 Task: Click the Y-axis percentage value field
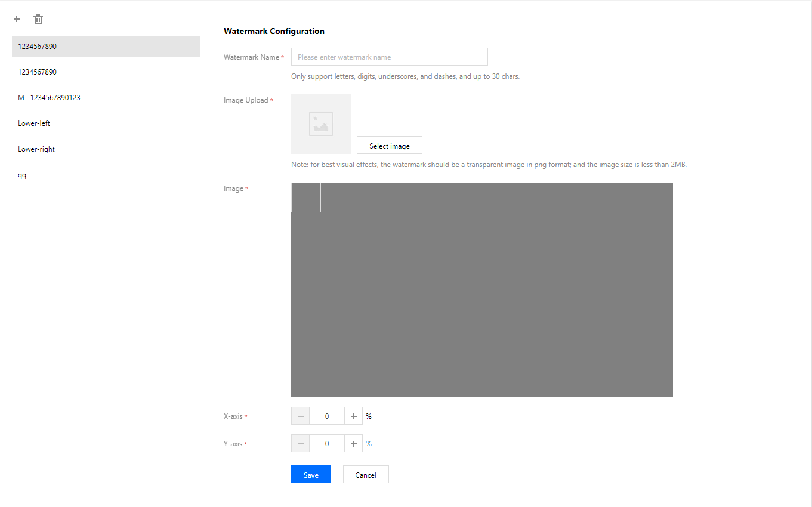tap(327, 443)
